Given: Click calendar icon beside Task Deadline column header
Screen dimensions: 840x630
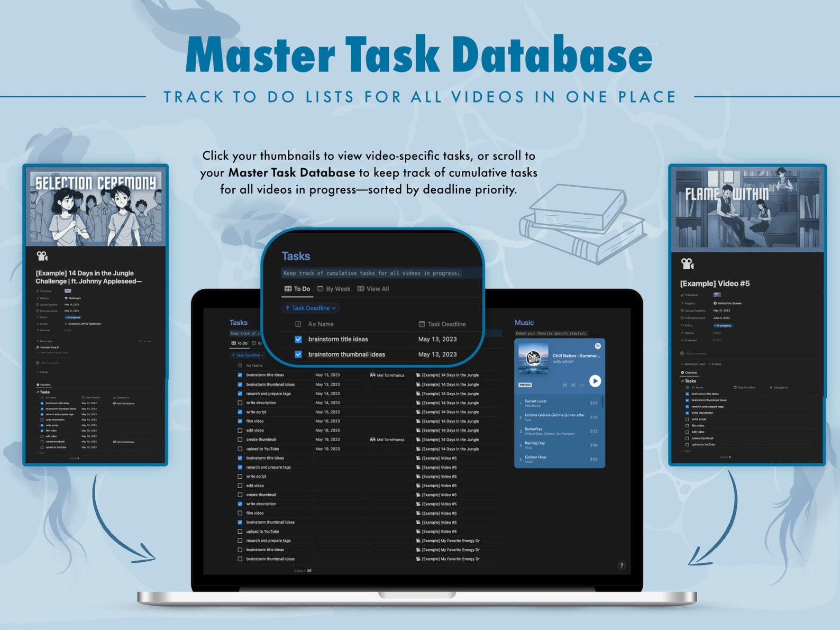Looking at the screenshot, I should (x=422, y=324).
